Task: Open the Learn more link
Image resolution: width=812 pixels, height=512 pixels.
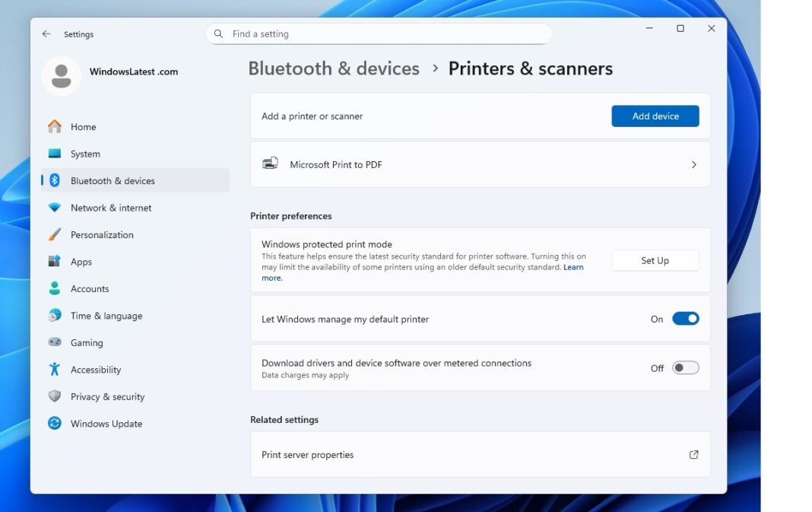Action: pyautogui.click(x=573, y=267)
